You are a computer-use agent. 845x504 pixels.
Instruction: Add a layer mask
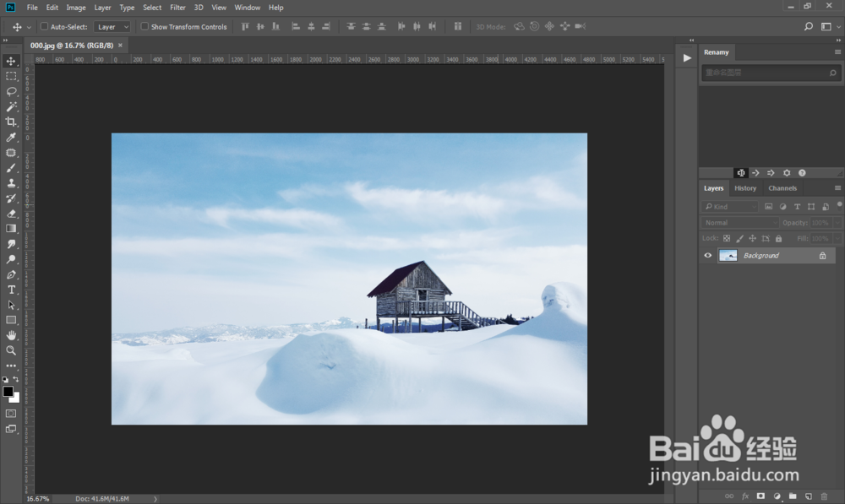tap(760, 496)
